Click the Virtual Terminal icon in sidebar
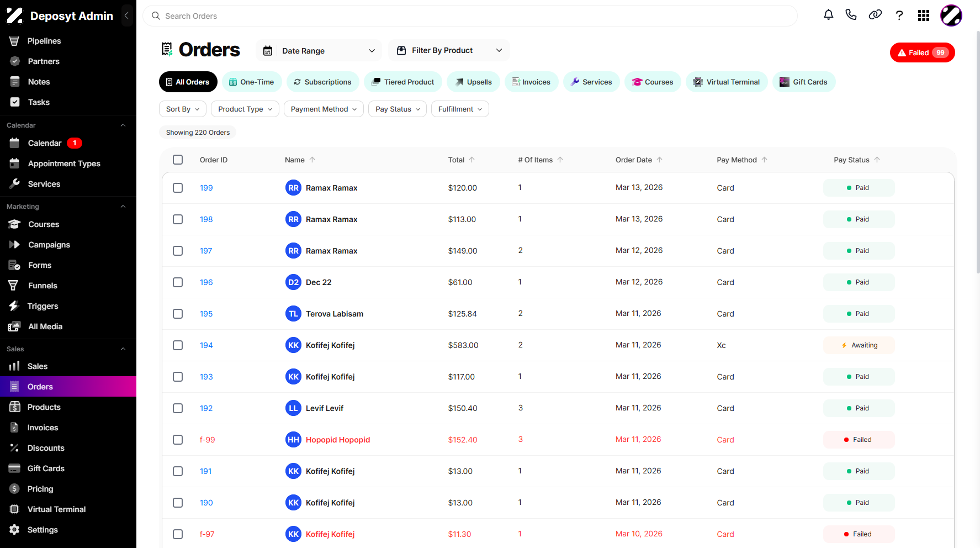 pos(14,509)
